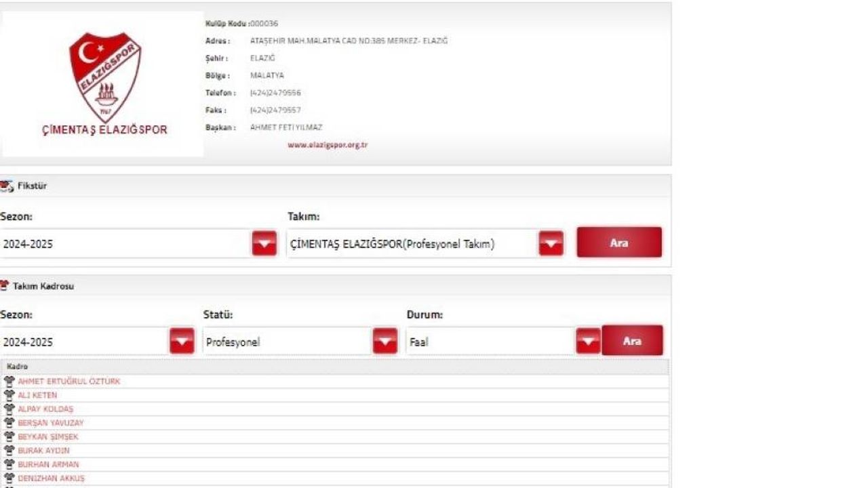
Task: Open player BURHAN ARMAN
Action: (x=48, y=464)
